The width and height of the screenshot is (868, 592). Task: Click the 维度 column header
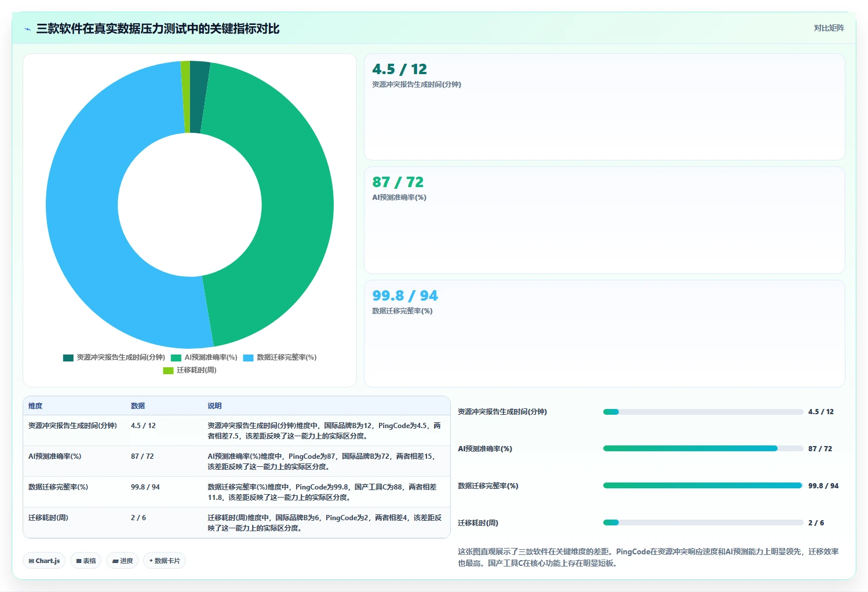coord(35,406)
